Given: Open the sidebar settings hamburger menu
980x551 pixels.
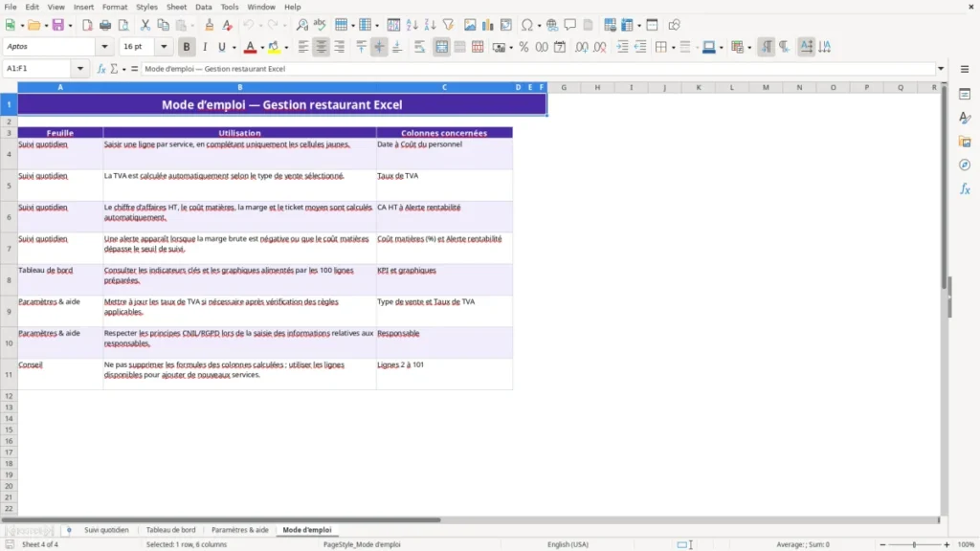Looking at the screenshot, I should coord(965,69).
